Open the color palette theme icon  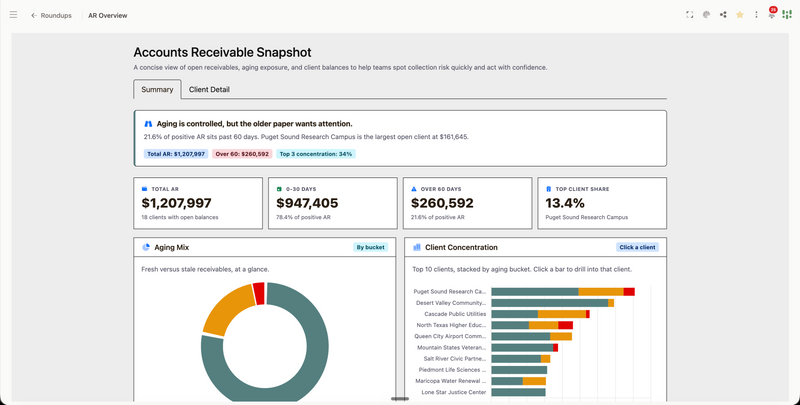(x=706, y=15)
